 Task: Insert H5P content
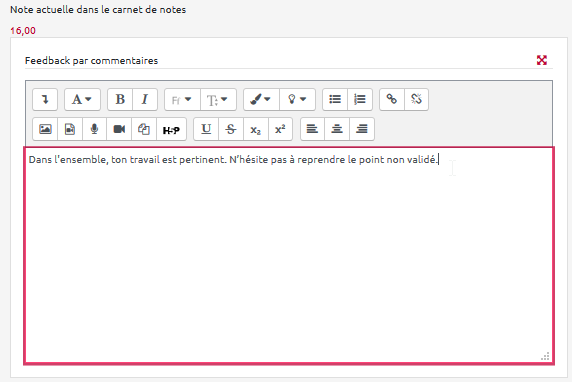(171, 129)
